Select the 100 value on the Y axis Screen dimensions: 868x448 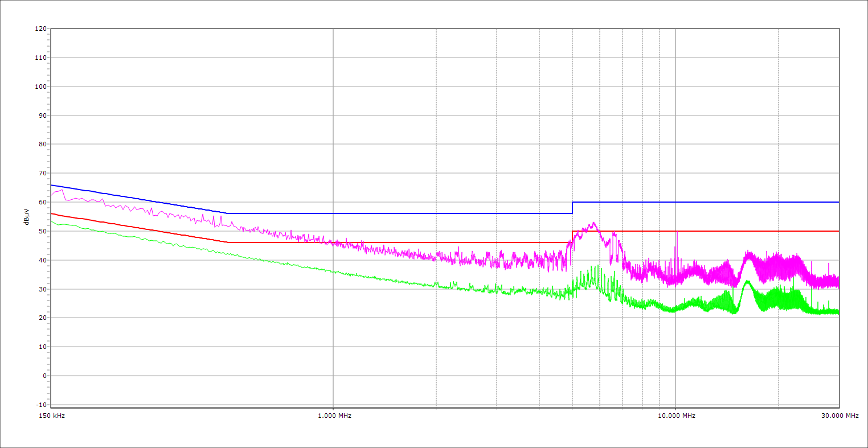40,87
